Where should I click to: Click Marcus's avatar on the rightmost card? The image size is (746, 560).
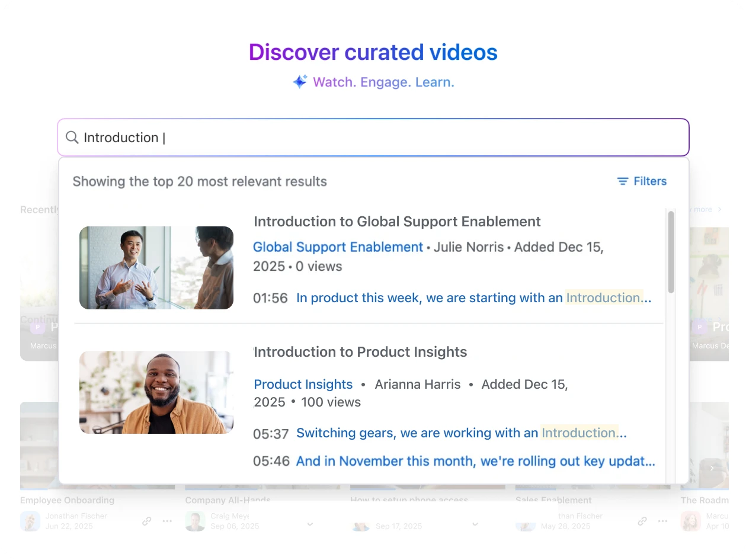click(x=690, y=521)
